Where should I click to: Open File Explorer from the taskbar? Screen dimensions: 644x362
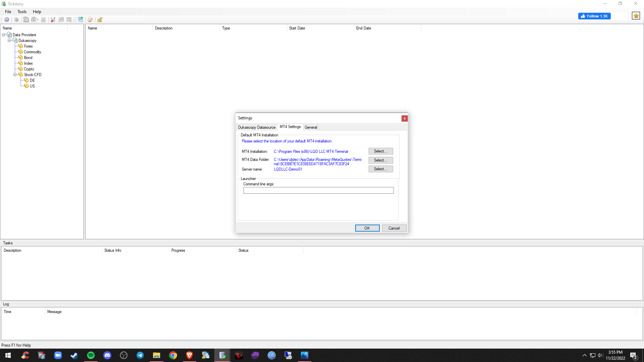pyautogui.click(x=156, y=355)
